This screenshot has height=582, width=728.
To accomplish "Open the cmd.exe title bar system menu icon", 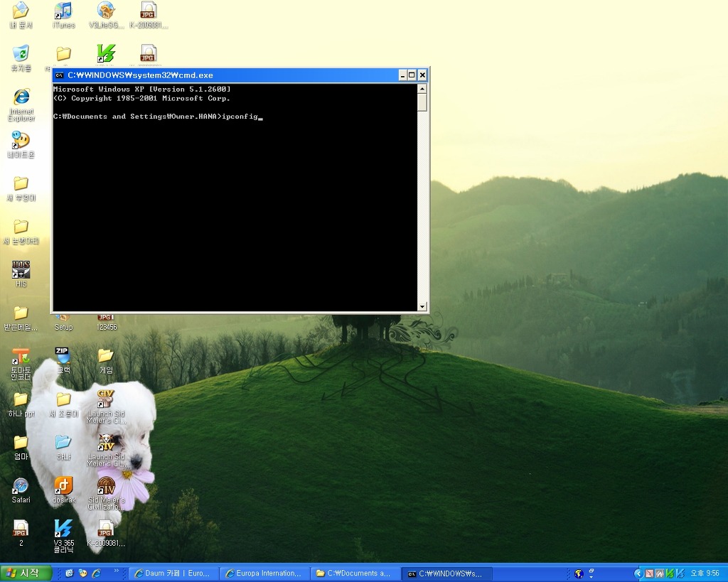I will click(x=59, y=75).
